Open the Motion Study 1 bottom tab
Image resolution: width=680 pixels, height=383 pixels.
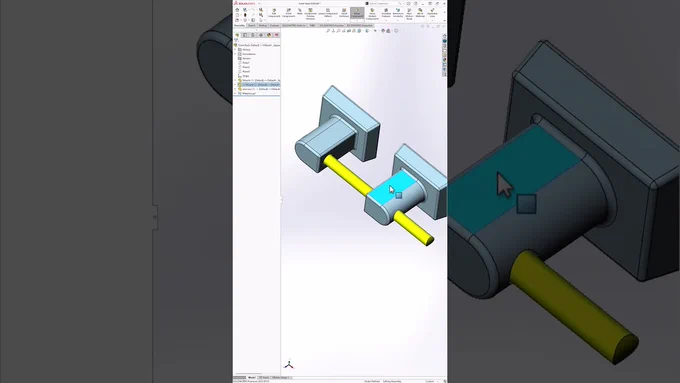(x=281, y=377)
